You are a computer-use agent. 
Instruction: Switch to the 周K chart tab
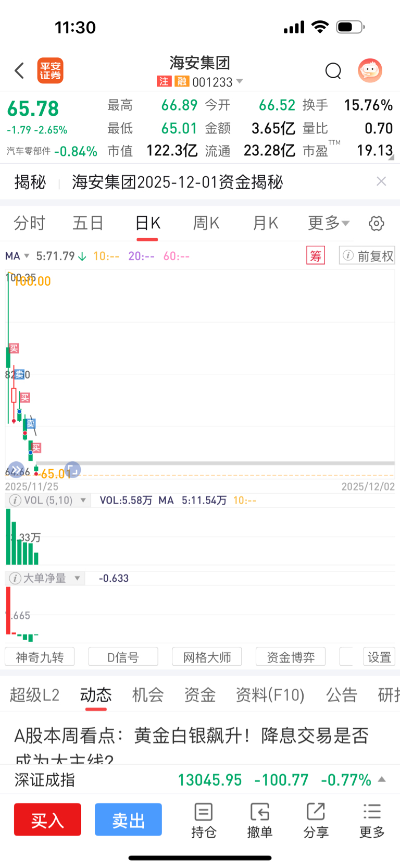206,223
